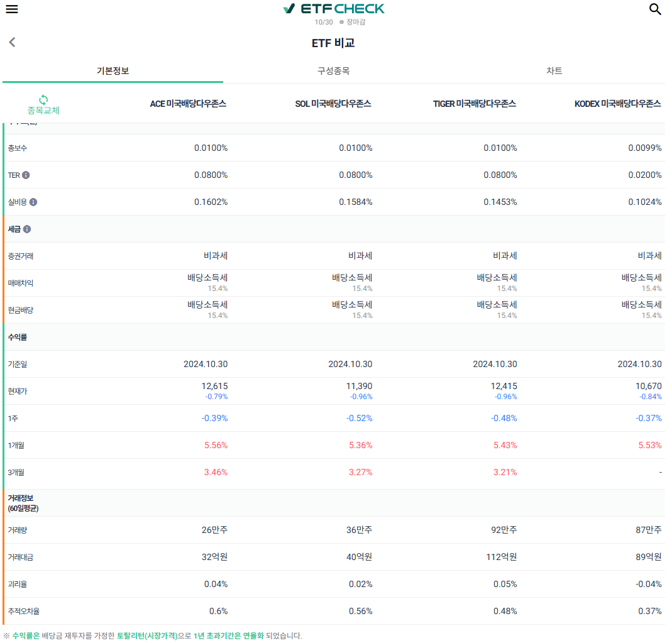Viewport: 672px width, 643px height.
Task: Click TIGER 1개월 return 5.43%
Action: [x=505, y=445]
